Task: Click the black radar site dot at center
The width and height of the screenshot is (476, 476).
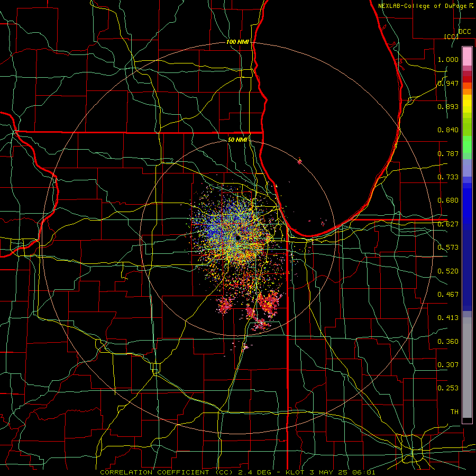Action: click(237, 239)
